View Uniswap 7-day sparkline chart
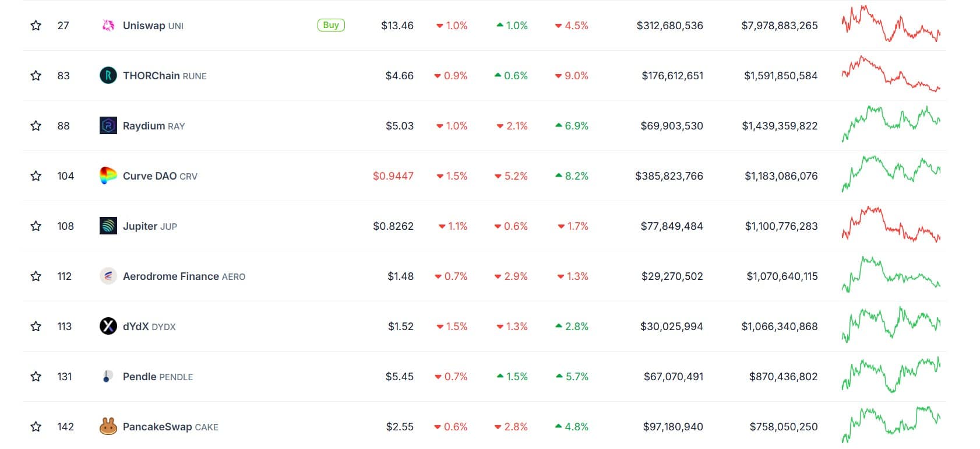This screenshot has width=980, height=449. point(891,24)
